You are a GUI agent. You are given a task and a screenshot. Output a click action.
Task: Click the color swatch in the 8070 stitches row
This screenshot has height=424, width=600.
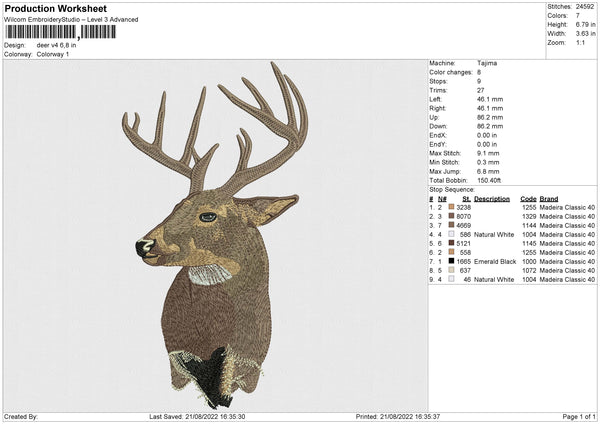pos(452,216)
